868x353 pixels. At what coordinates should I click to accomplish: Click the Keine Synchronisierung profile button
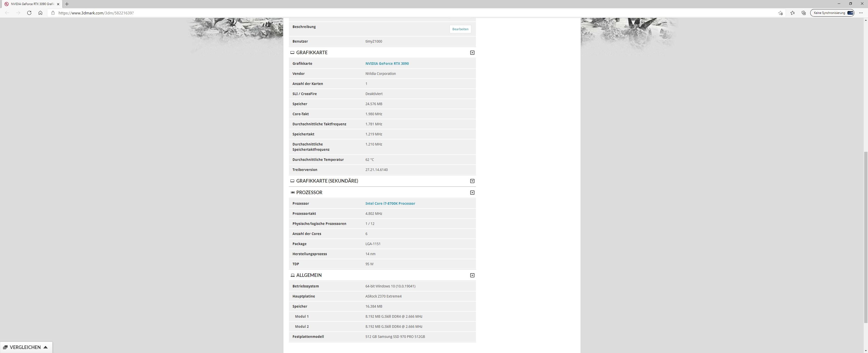(x=832, y=13)
